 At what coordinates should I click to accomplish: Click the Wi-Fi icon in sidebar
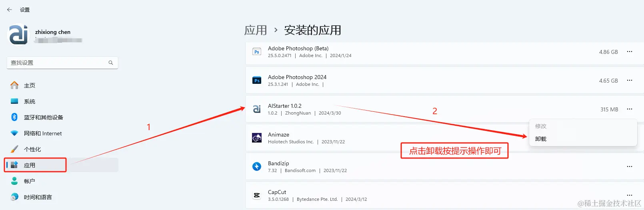pyautogui.click(x=14, y=133)
